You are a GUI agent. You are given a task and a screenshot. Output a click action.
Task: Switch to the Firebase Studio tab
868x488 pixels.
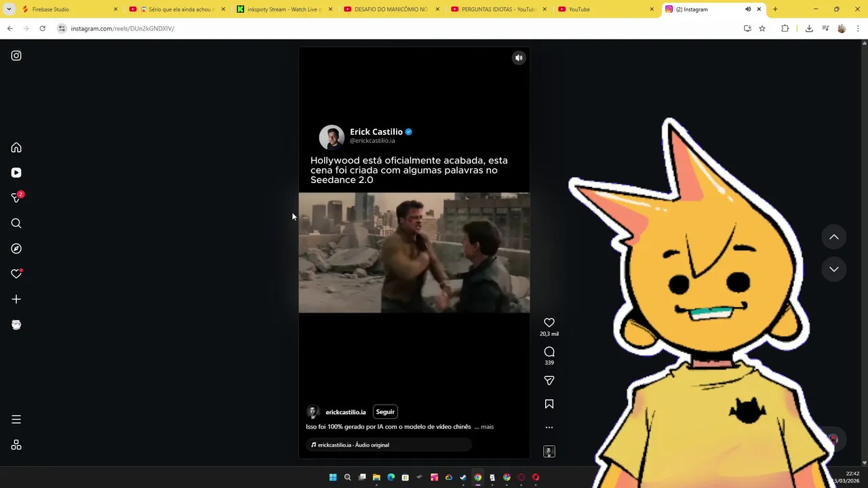coord(69,9)
